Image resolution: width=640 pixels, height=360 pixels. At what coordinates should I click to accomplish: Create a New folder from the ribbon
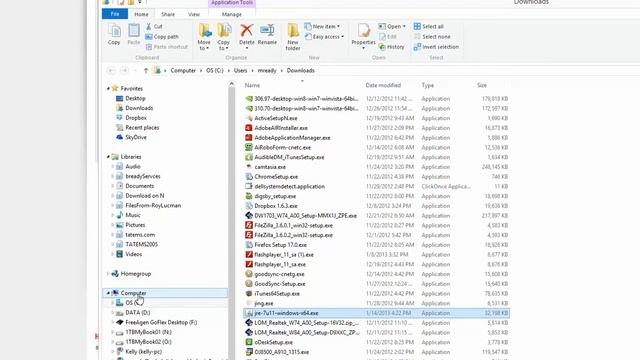click(x=293, y=37)
